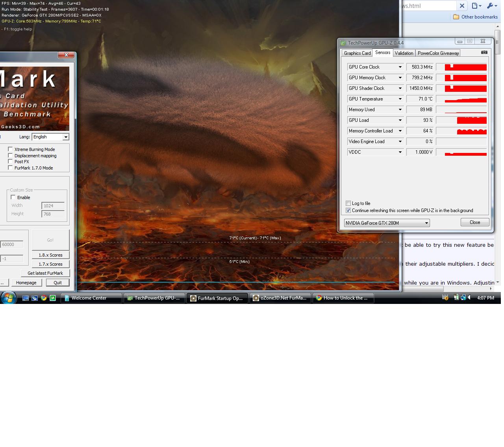This screenshot has height=447, width=504.
Task: Open Chrome wrench settings menu
Action: coord(492,6)
